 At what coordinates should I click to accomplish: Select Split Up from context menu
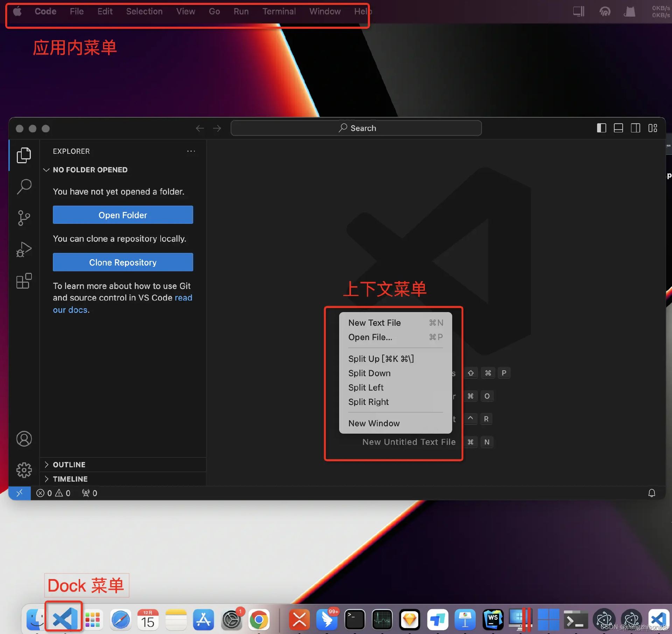coord(381,358)
